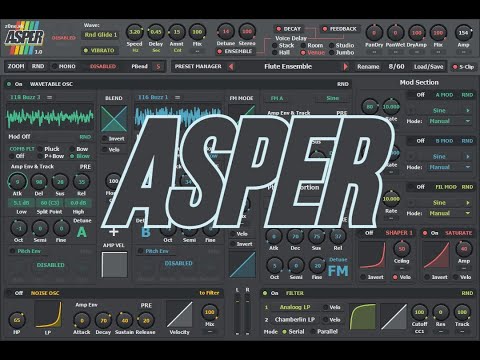Open the 116 Buzz 1 wavetable selector
480x360 pixels.
coord(153,97)
